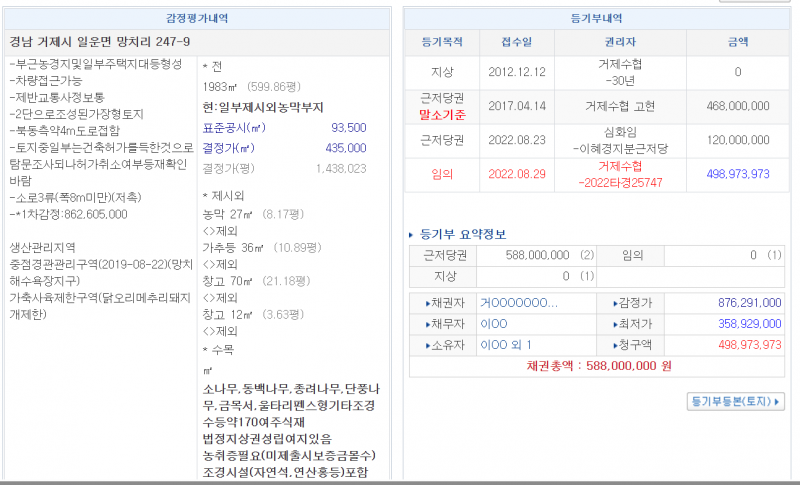Click the arrow icon beside 소유자 label

click(429, 345)
